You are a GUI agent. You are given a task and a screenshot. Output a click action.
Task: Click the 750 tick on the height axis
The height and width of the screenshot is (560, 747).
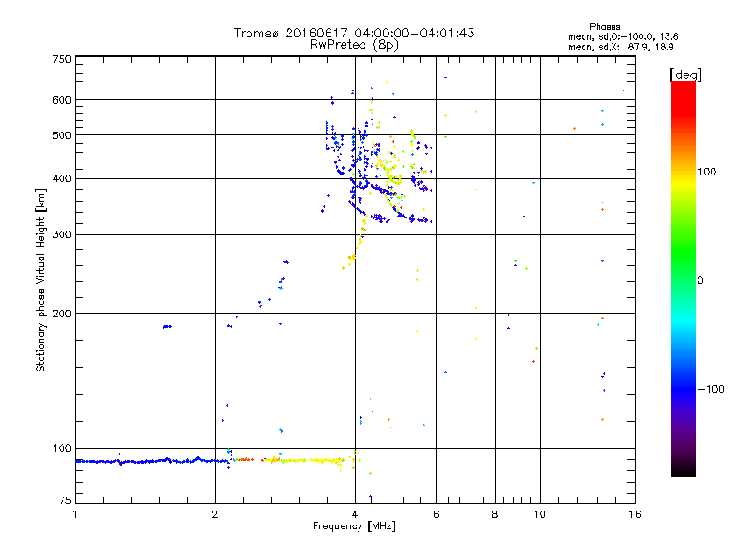[61, 59]
